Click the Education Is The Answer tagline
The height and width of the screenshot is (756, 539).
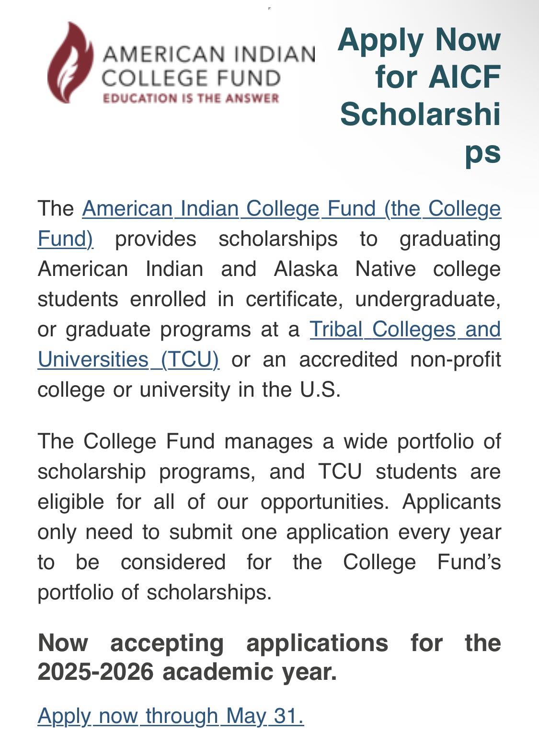[x=191, y=98]
